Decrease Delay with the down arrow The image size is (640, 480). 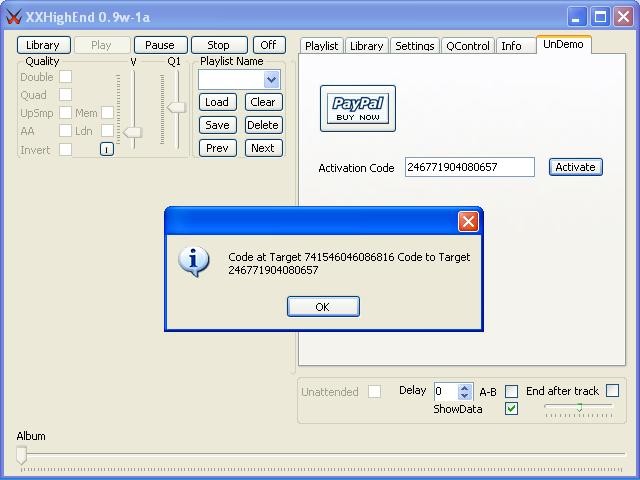coord(464,396)
